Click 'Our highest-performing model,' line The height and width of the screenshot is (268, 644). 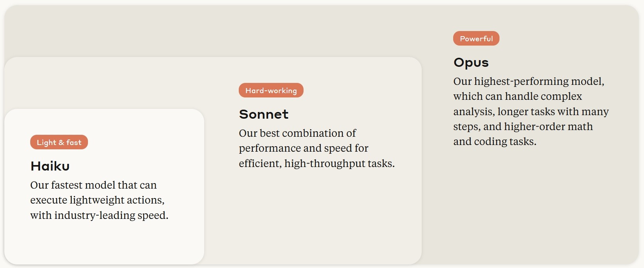529,81
